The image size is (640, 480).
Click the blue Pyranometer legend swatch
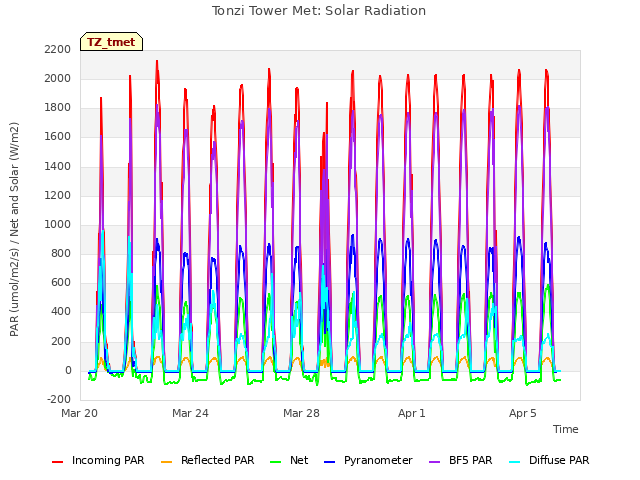(x=329, y=462)
